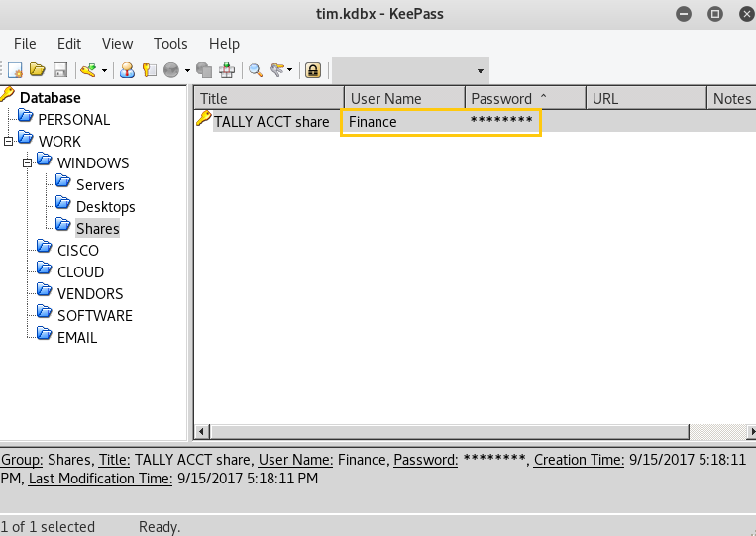Viewport: 756px width, 536px height.
Task: Click the Show Entries keys icon
Action: point(277,70)
